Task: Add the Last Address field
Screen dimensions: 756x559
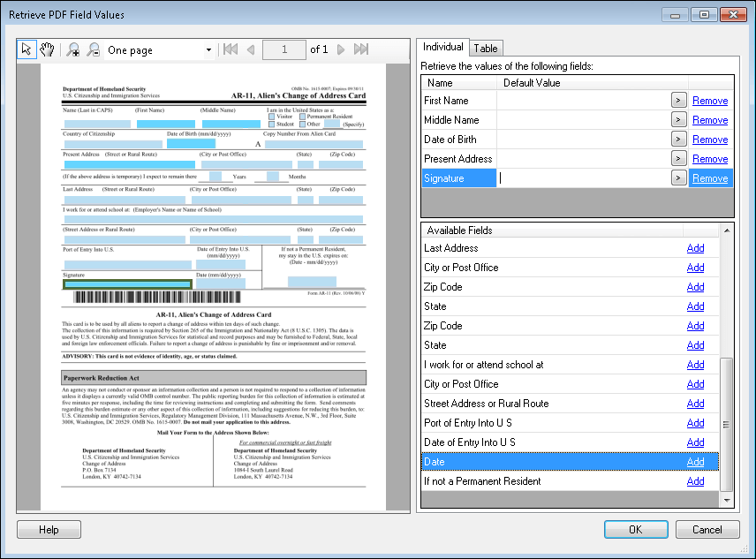Action: point(695,247)
